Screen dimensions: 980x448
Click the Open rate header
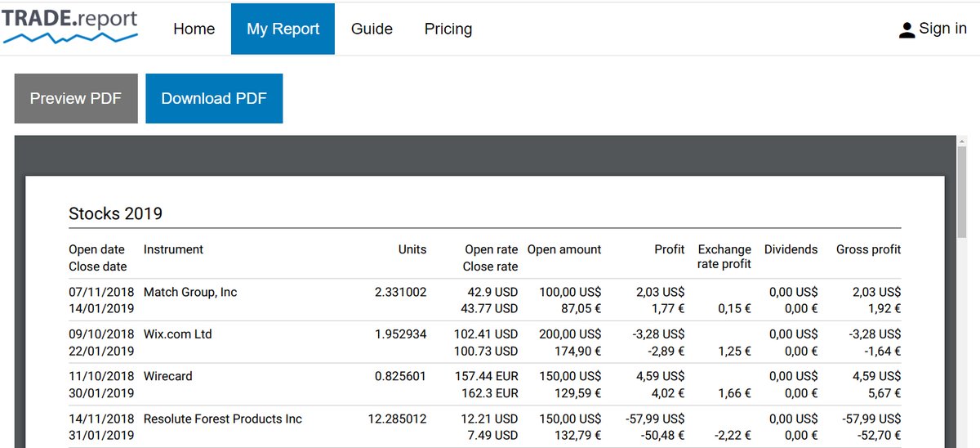click(x=491, y=249)
